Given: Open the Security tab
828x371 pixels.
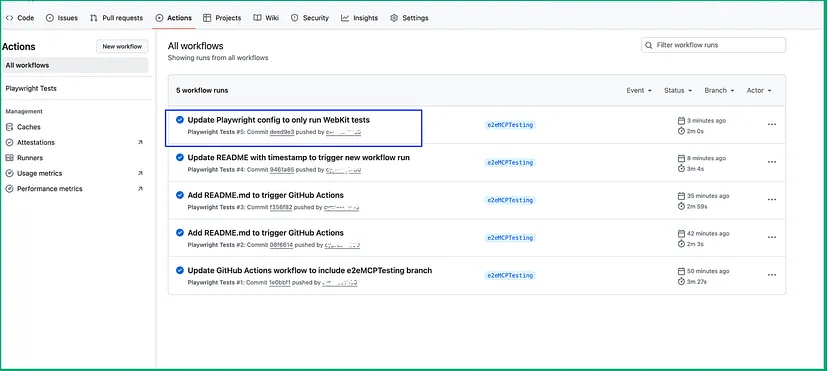Looking at the screenshot, I should 309,18.
